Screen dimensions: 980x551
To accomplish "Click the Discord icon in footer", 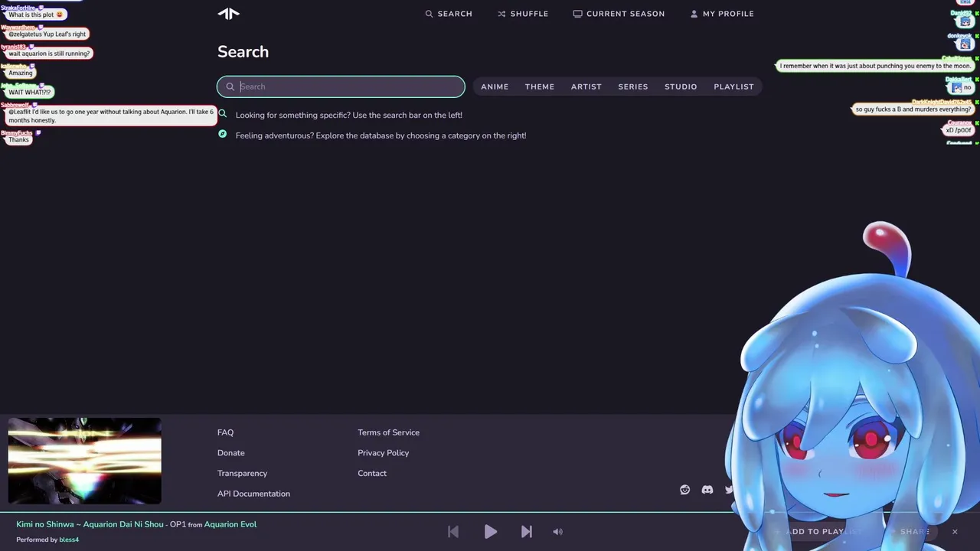I will click(x=707, y=490).
